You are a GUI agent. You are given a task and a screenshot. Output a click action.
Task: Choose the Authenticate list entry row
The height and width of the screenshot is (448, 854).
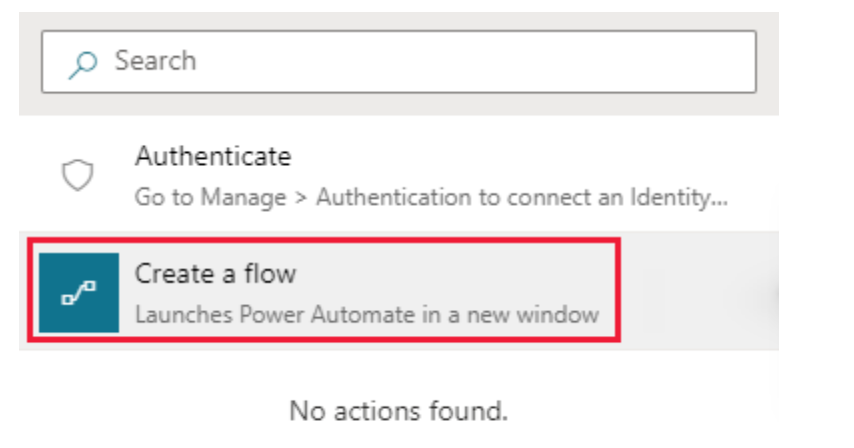click(x=399, y=174)
